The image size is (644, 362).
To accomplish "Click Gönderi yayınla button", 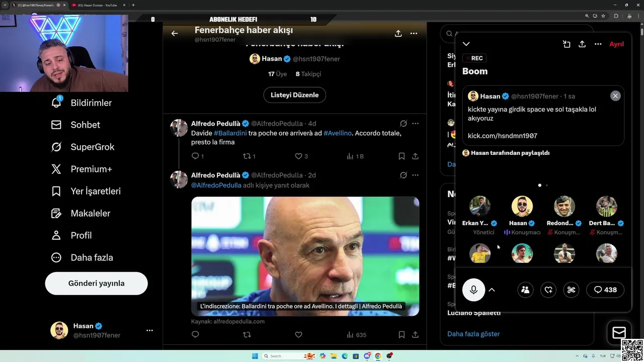I will [96, 283].
